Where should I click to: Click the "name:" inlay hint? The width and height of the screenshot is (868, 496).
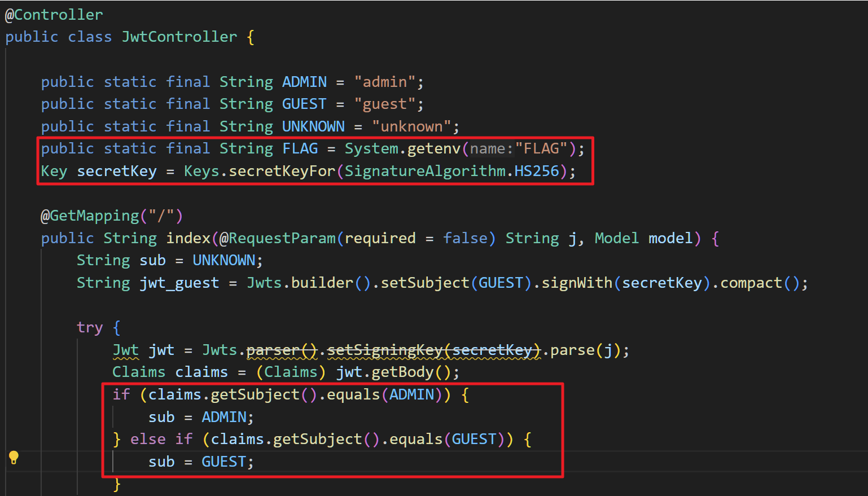pyautogui.click(x=491, y=148)
